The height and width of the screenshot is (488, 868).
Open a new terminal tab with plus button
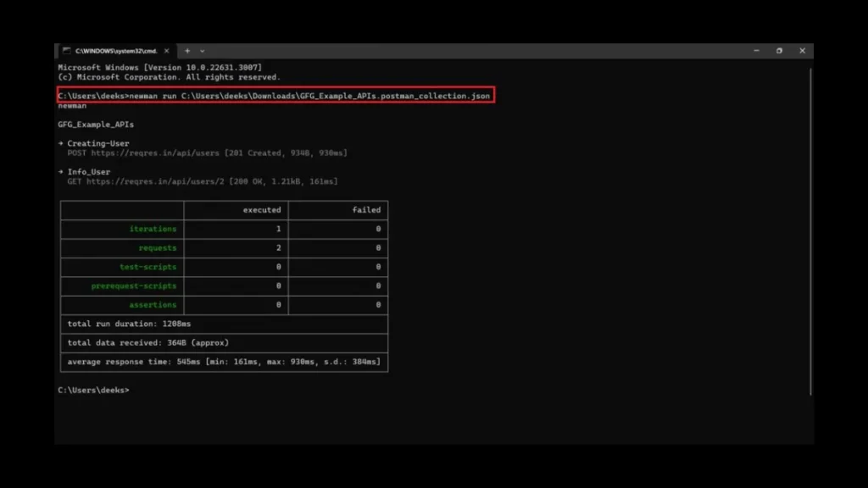click(x=187, y=51)
